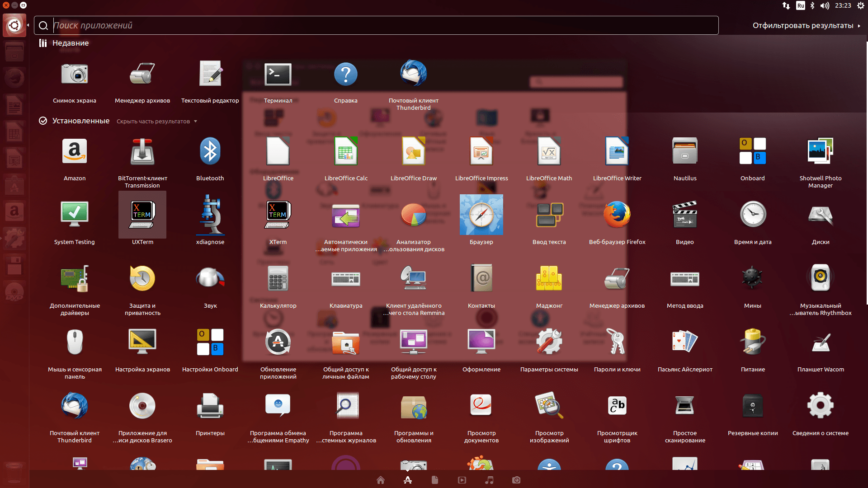Open Резервные копии
Viewport: 868px width, 488px height.
[x=753, y=406]
